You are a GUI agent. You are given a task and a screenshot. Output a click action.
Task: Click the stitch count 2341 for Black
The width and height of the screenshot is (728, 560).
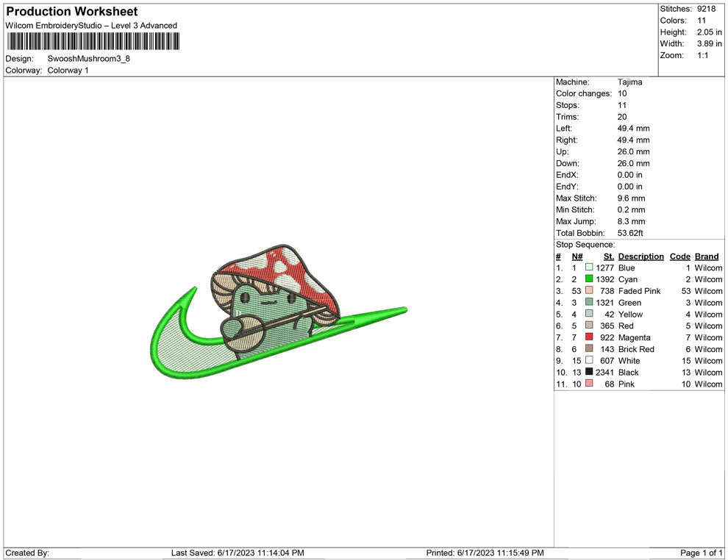click(x=605, y=372)
